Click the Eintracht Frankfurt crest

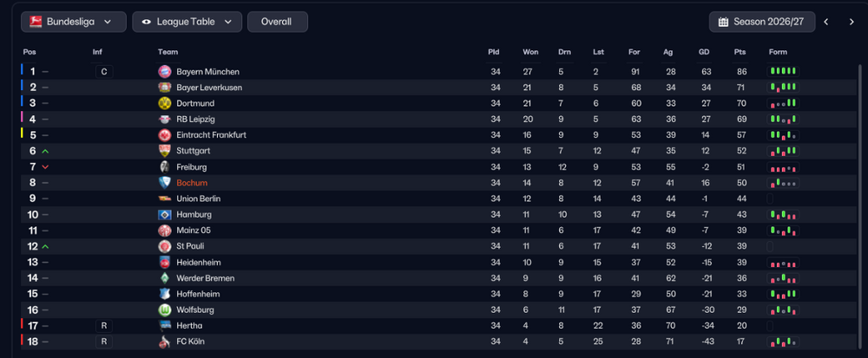coord(164,135)
